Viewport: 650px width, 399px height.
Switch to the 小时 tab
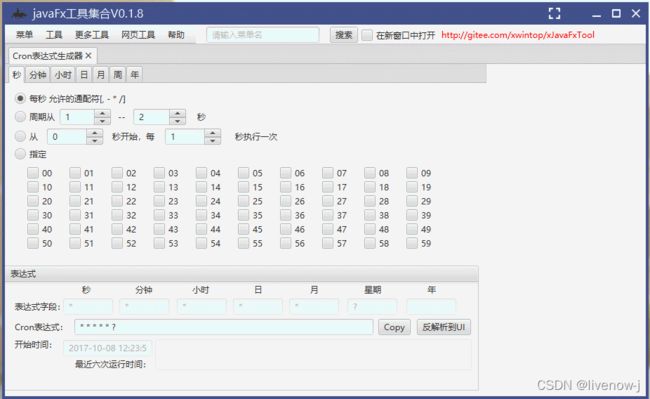click(63, 75)
